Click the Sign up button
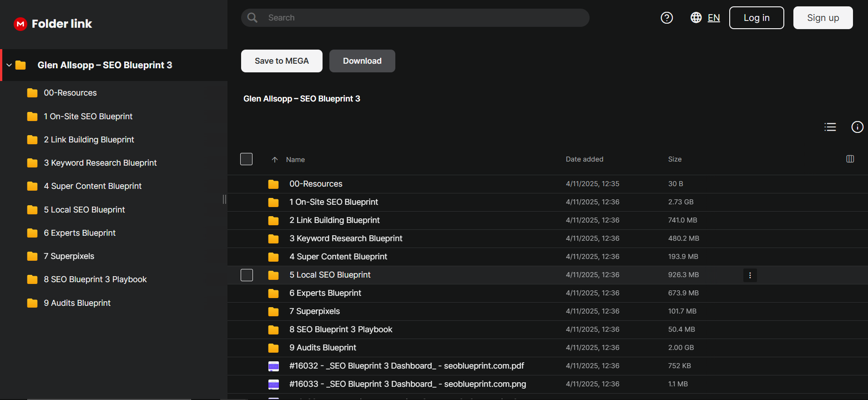Screen dimensions: 868x400 [x=823, y=18]
